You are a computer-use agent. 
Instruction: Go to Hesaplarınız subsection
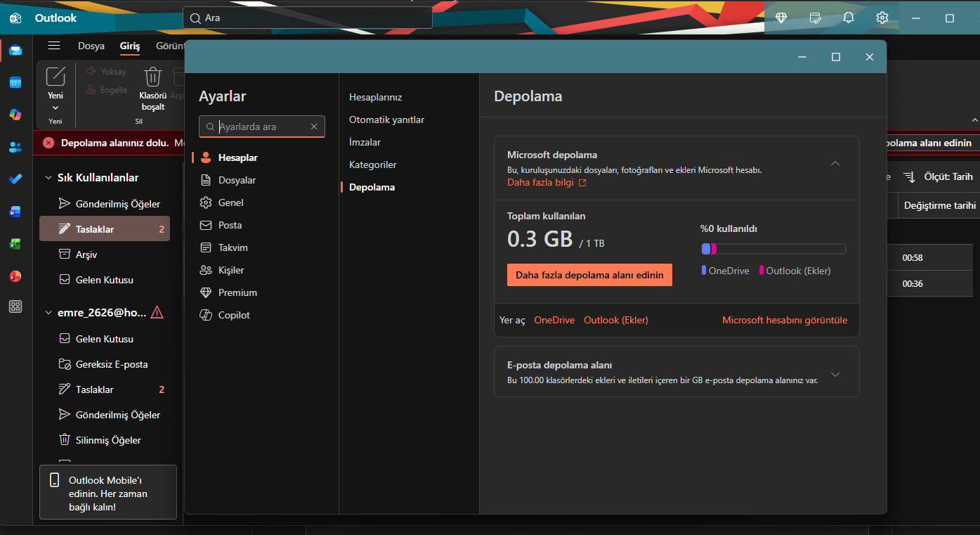pos(375,97)
